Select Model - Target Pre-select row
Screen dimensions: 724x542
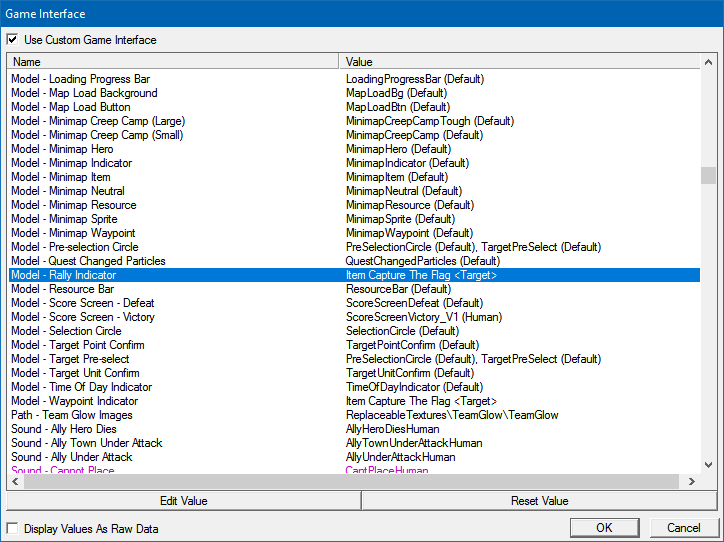354,359
